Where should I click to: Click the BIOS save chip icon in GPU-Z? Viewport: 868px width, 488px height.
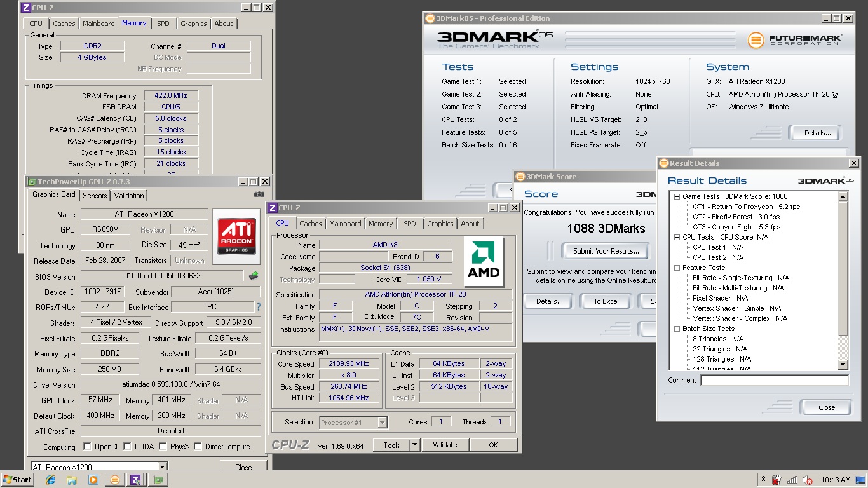coord(253,276)
